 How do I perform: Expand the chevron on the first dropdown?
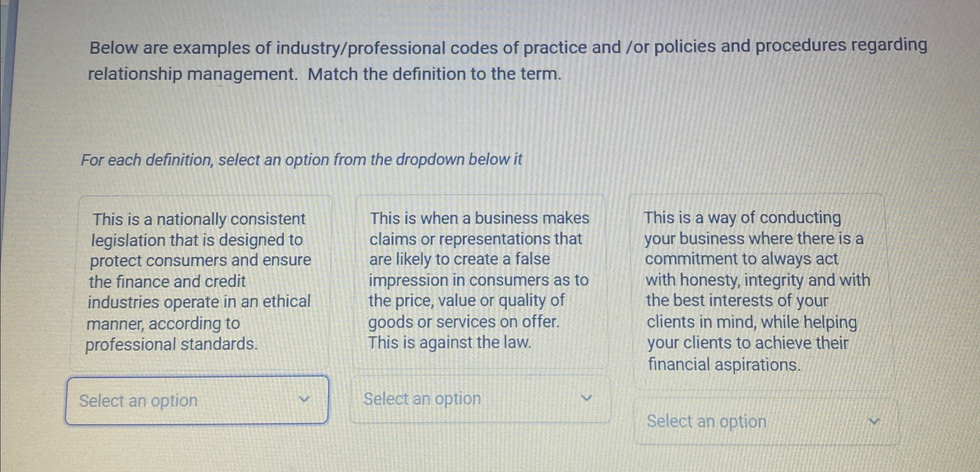pos(304,399)
